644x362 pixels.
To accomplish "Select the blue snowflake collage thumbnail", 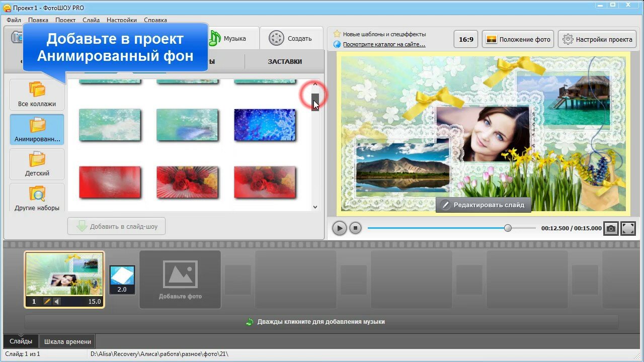I will point(265,124).
